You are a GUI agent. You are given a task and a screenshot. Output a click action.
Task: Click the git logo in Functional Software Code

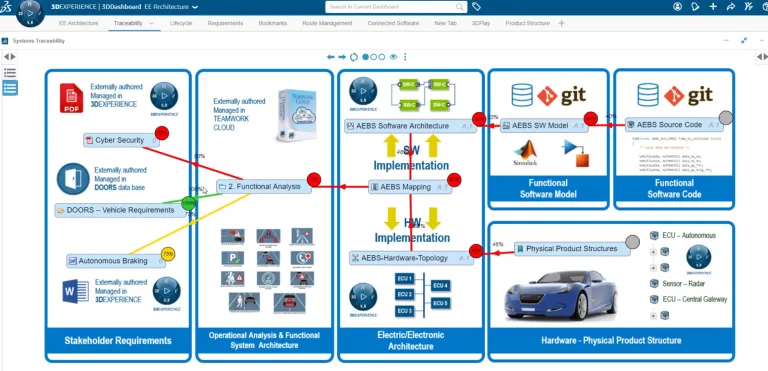pyautogui.click(x=688, y=95)
